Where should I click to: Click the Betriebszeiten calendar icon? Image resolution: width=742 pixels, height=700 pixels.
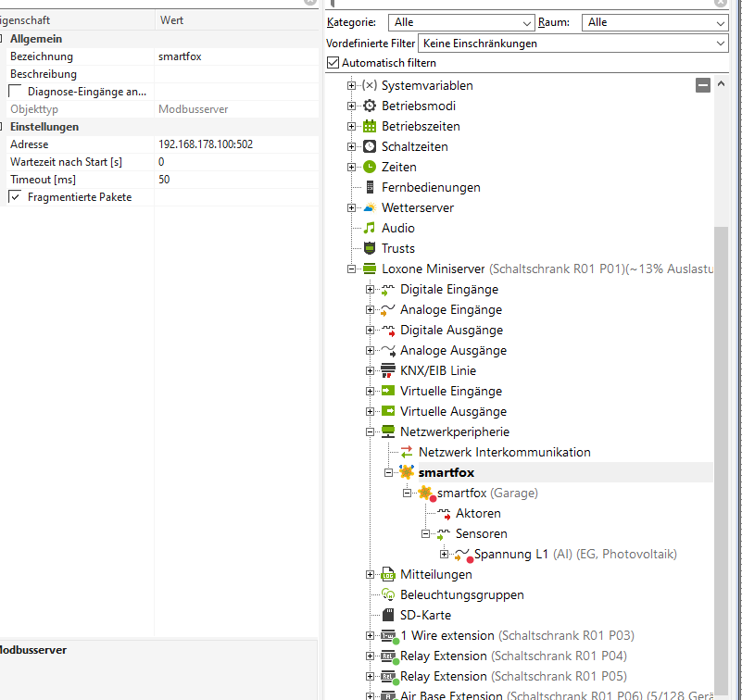point(370,126)
